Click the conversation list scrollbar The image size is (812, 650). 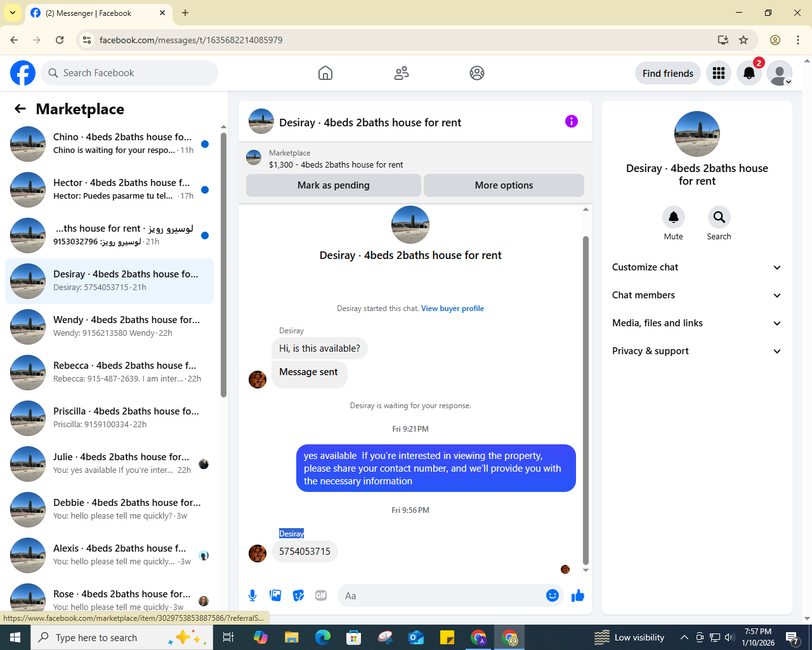pyautogui.click(x=223, y=265)
